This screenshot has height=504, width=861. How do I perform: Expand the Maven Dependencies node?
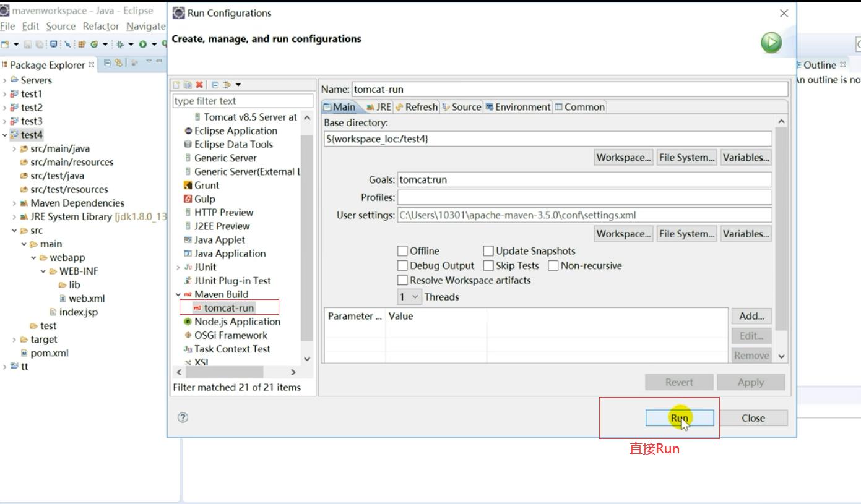pyautogui.click(x=14, y=203)
